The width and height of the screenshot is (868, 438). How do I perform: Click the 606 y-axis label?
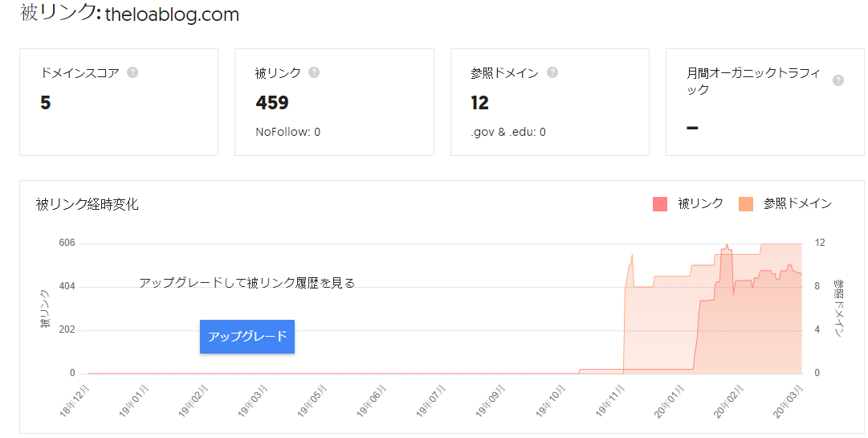click(67, 243)
